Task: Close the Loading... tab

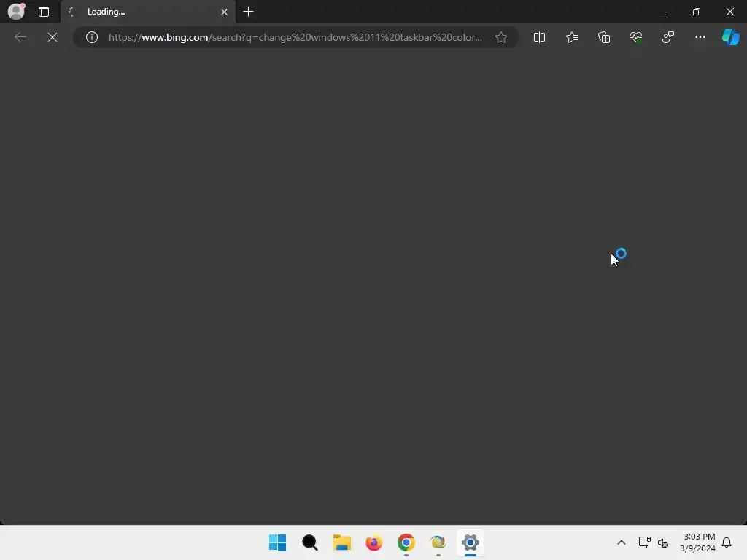Action: tap(224, 12)
